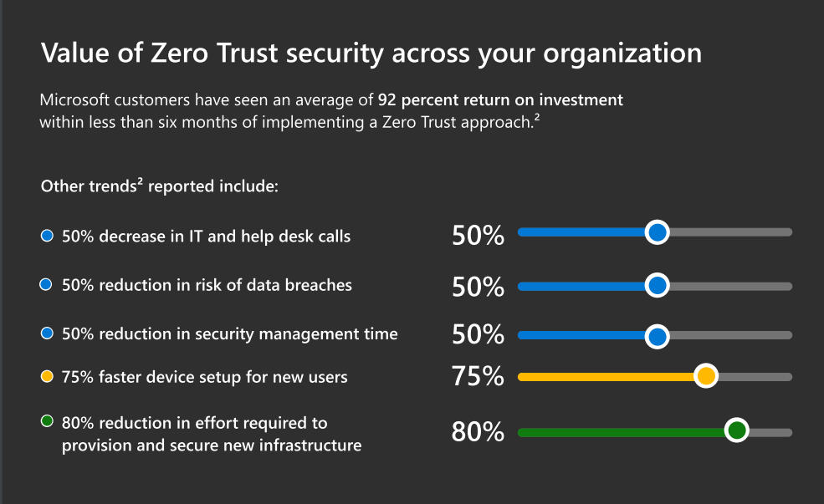Click the large 75% value label

tap(478, 377)
